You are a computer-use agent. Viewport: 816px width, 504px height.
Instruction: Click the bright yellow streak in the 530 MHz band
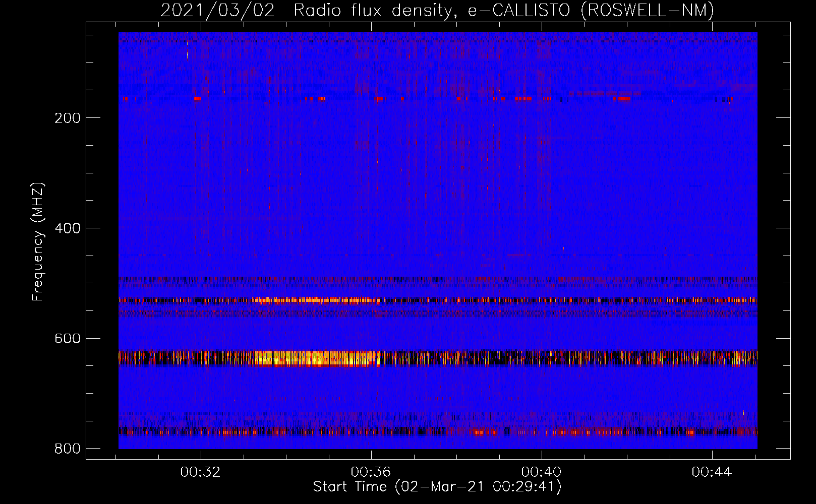[x=315, y=300]
